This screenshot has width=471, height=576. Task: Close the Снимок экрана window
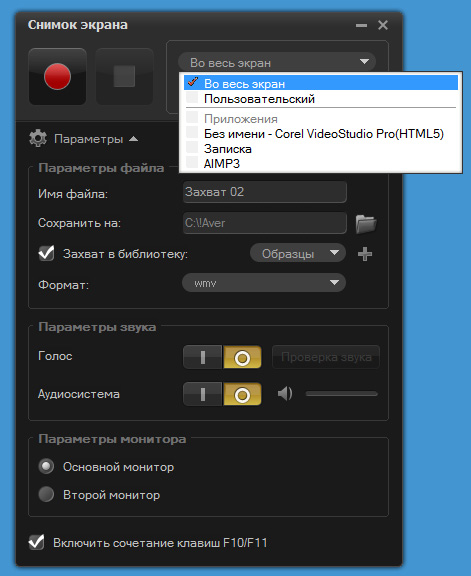click(x=383, y=25)
